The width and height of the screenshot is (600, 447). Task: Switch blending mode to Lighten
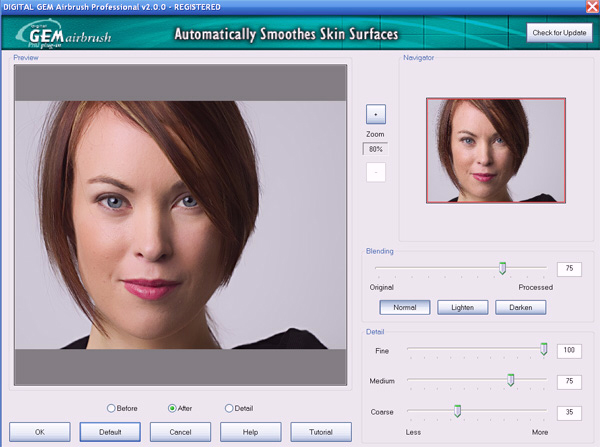coord(462,307)
